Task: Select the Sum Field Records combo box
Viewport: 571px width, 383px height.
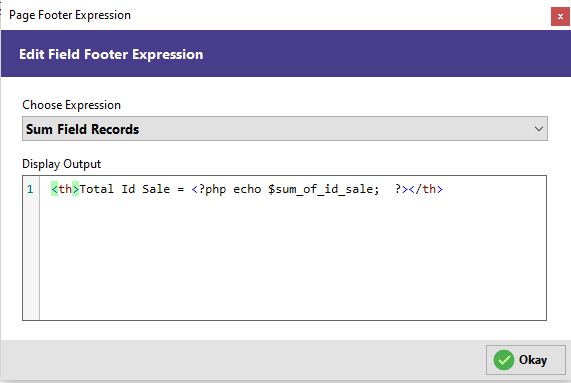Action: [x=285, y=129]
